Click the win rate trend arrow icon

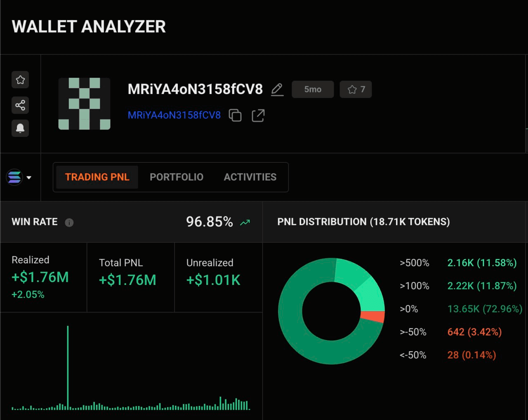245,223
